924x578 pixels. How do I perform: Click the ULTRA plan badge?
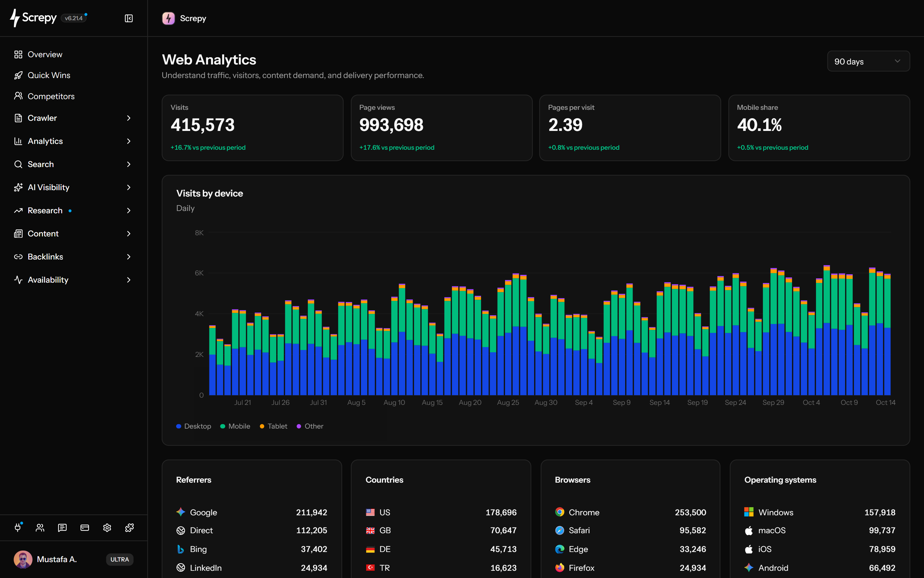click(120, 559)
